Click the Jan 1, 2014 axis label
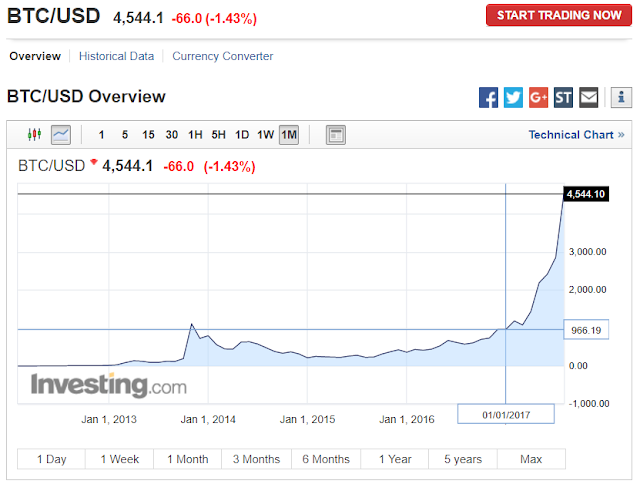 (x=208, y=419)
